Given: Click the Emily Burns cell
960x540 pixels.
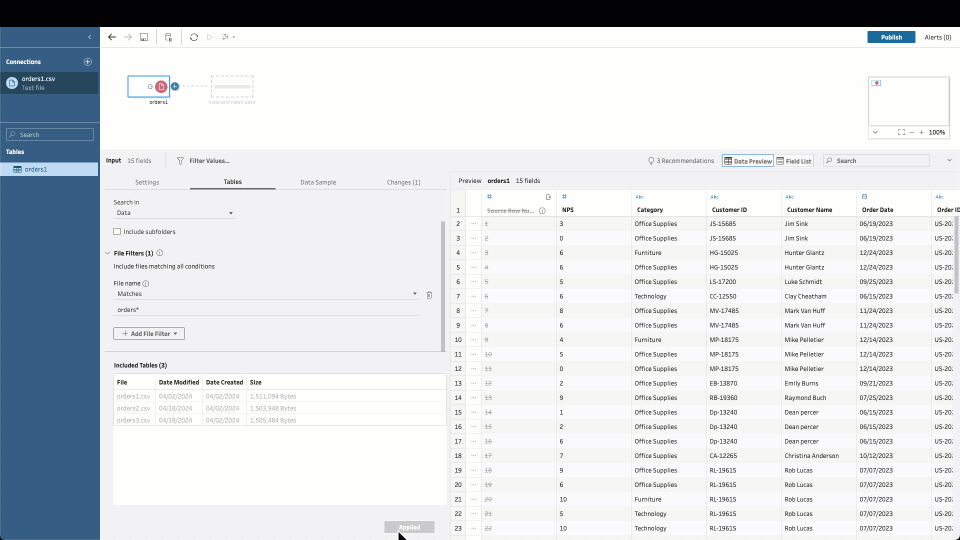Looking at the screenshot, I should coord(819,384).
